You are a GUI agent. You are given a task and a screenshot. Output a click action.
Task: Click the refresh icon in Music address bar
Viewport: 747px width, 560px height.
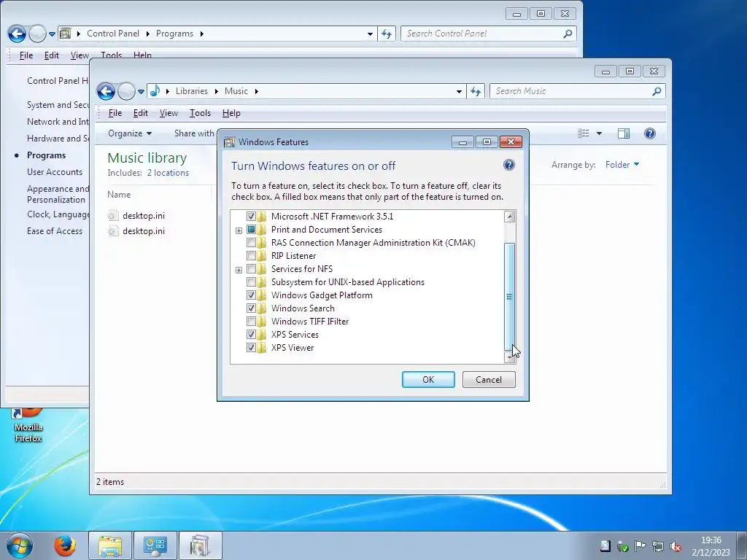(476, 91)
